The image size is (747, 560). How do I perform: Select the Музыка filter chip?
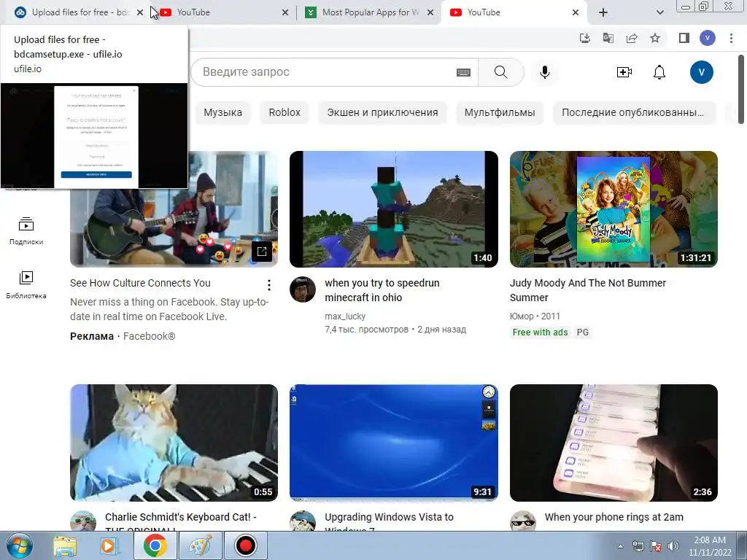(223, 113)
